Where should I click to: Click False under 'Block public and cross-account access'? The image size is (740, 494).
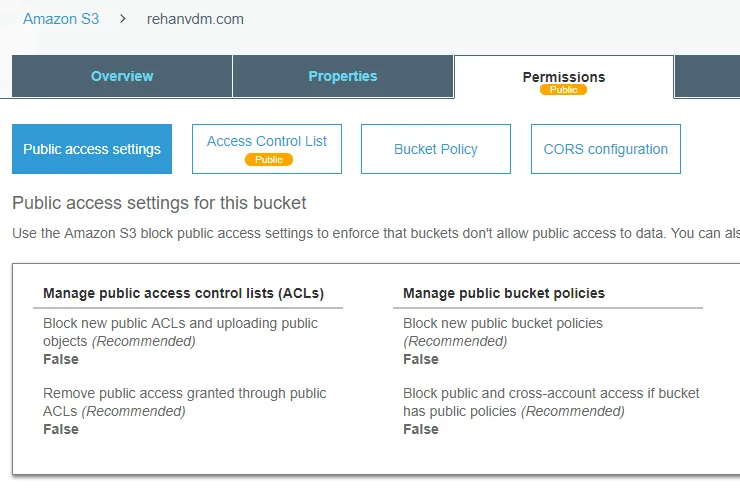click(421, 429)
